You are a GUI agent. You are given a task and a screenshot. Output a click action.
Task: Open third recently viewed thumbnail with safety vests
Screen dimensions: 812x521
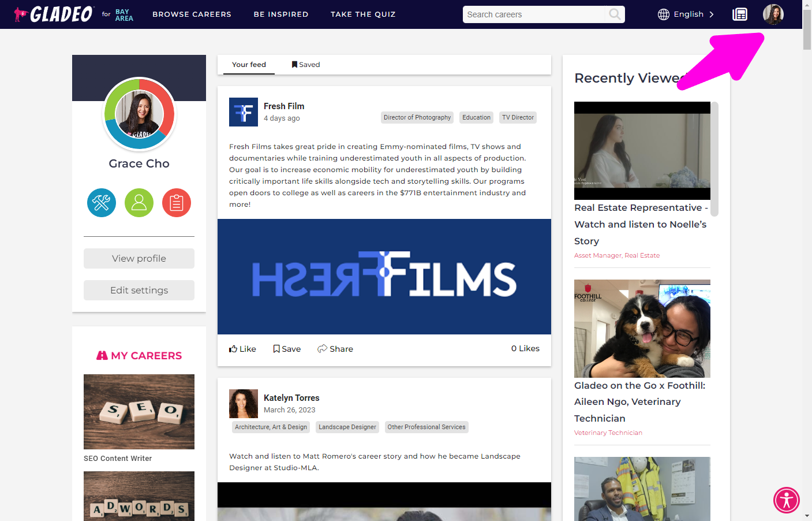[642, 489]
